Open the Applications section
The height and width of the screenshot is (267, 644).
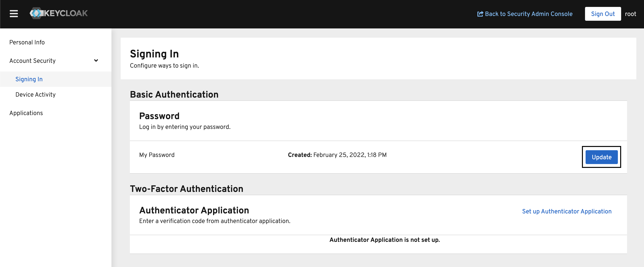(x=26, y=113)
